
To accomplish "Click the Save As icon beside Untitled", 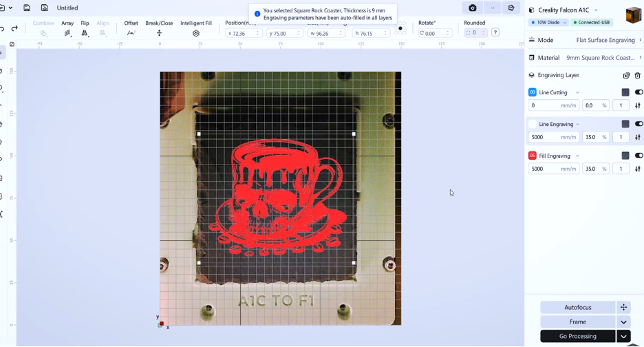I will pyautogui.click(x=44, y=8).
